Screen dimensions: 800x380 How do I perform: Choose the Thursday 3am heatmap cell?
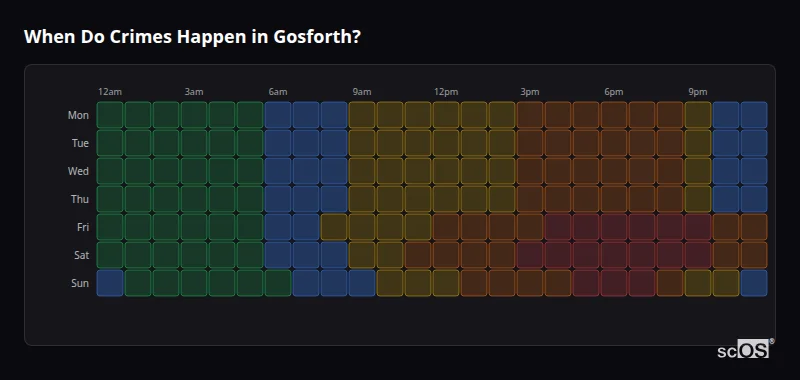[194, 199]
